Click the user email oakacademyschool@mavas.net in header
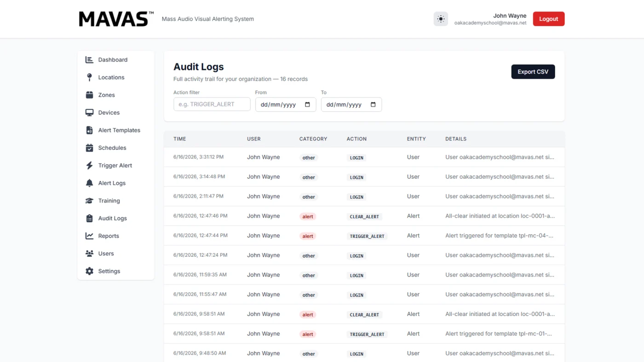644x362 pixels. (x=490, y=23)
